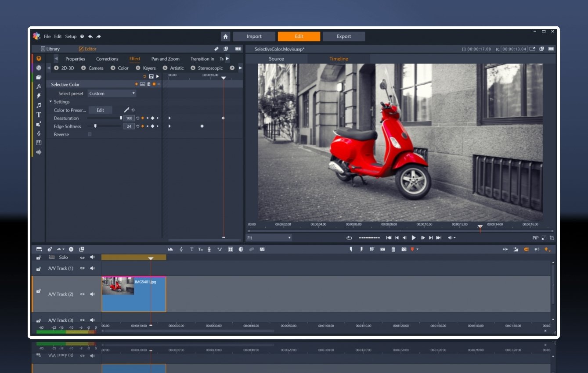Toggle magnetic snapping magnet icon

tap(527, 249)
